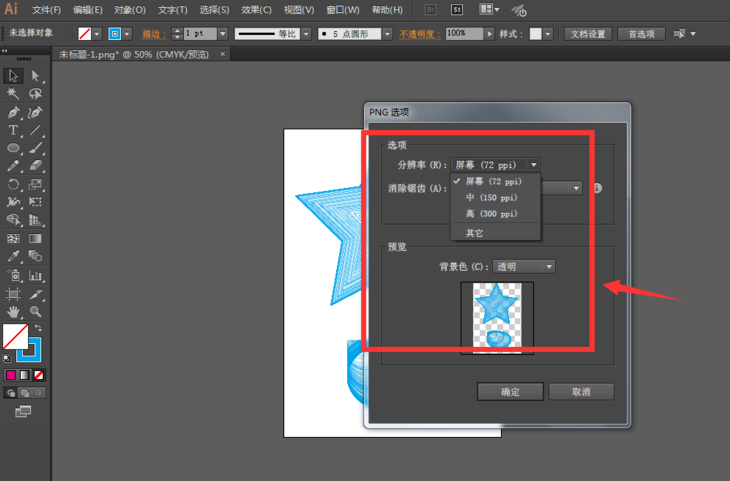Click the St Adobe Stock icon
730x481 pixels.
pos(457,10)
